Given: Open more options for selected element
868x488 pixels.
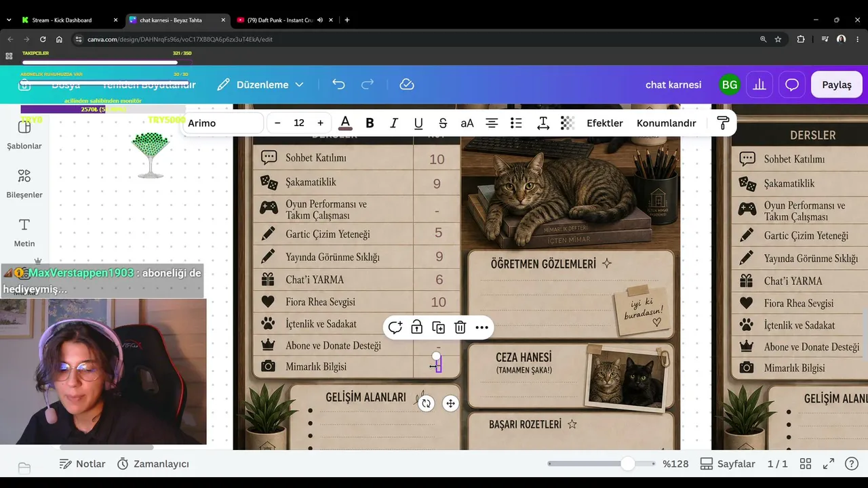Looking at the screenshot, I should point(482,328).
